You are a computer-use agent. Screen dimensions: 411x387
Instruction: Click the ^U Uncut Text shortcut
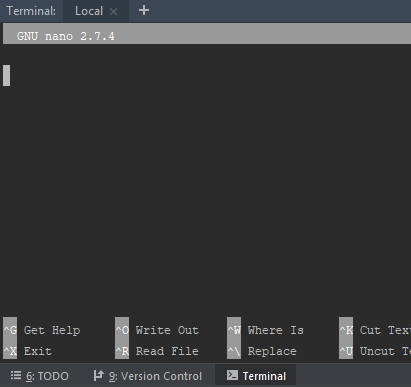(x=375, y=351)
